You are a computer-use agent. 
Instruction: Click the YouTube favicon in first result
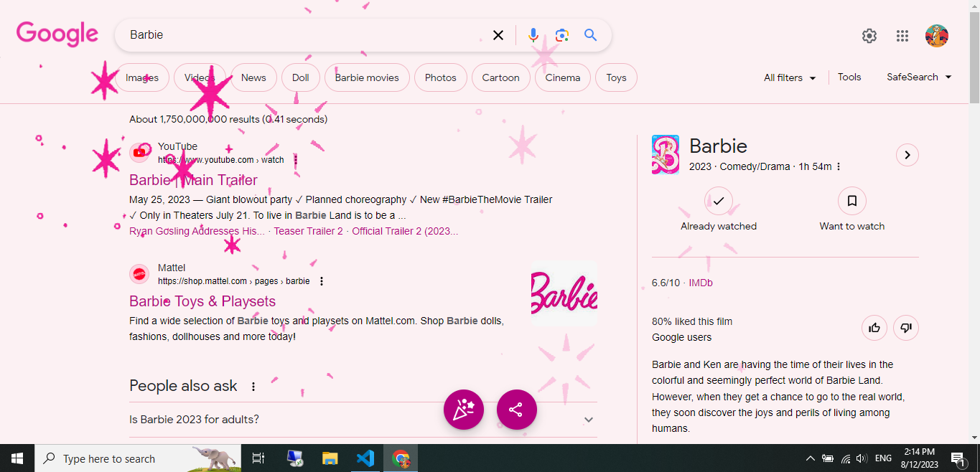tap(139, 153)
